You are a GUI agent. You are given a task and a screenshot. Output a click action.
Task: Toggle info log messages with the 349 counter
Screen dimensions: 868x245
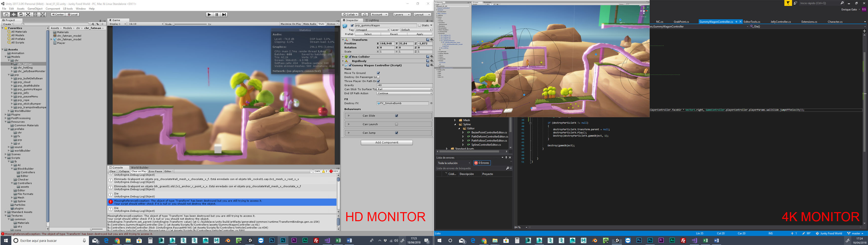click(x=315, y=171)
